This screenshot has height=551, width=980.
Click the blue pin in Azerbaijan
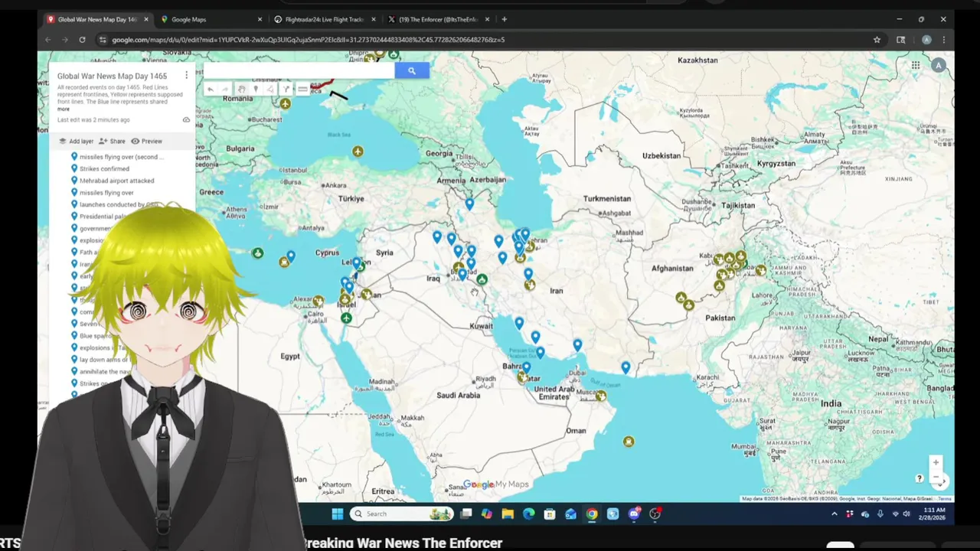click(x=469, y=204)
